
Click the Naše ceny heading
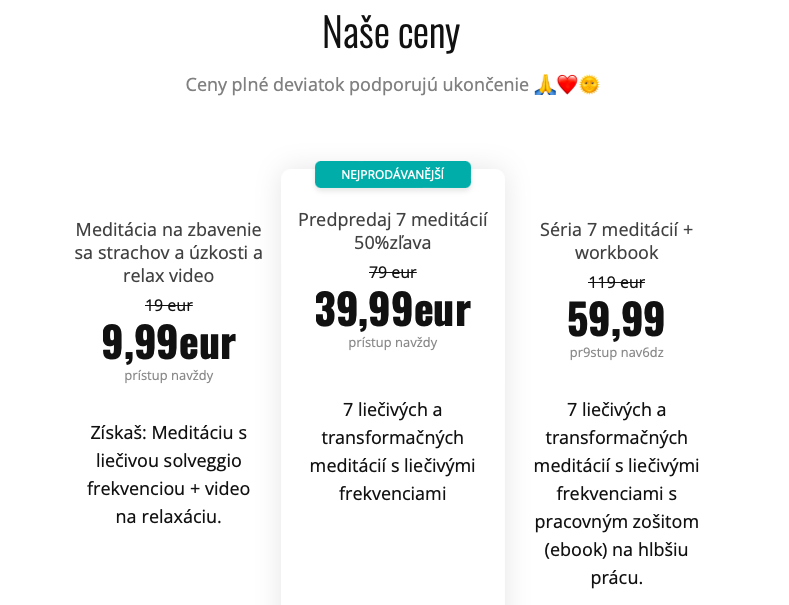click(391, 33)
